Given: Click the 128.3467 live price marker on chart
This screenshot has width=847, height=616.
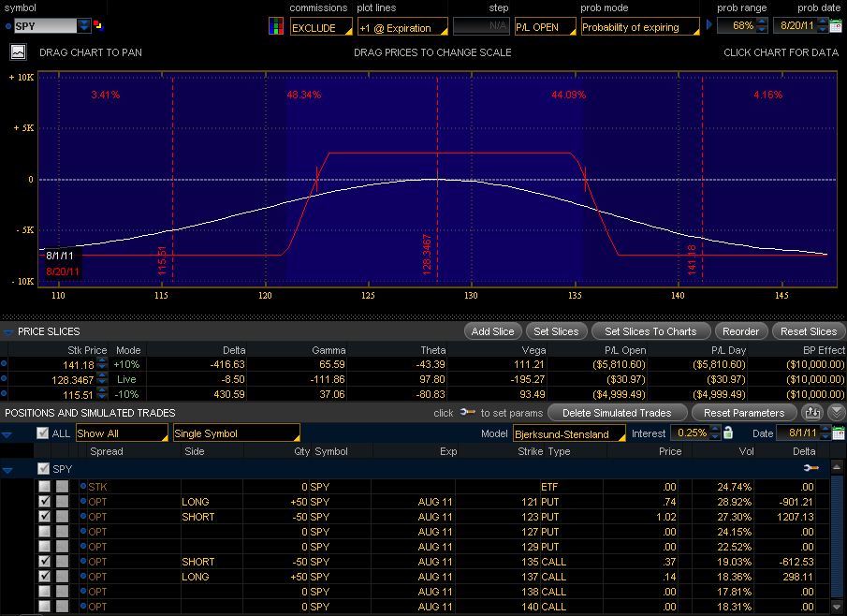Looking at the screenshot, I should tap(428, 254).
